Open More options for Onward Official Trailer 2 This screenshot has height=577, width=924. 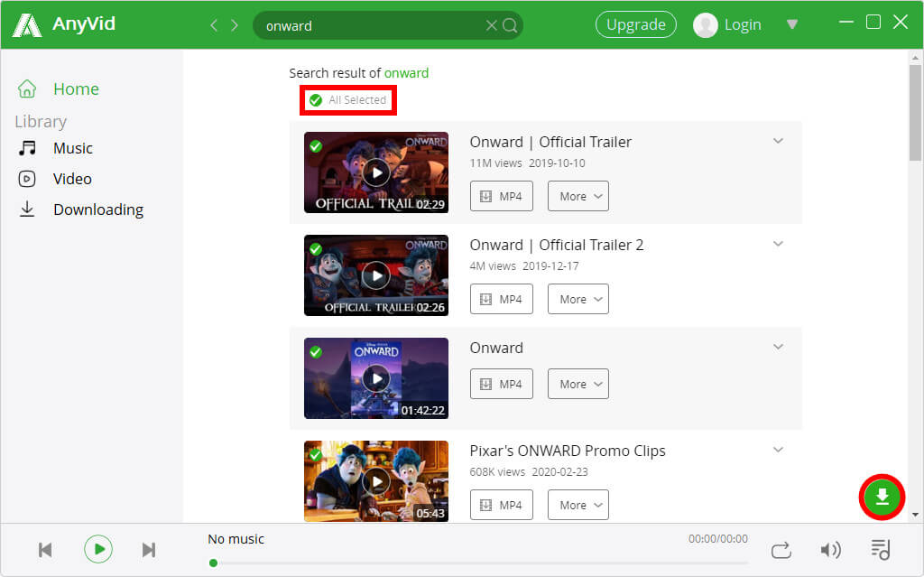pyautogui.click(x=578, y=299)
